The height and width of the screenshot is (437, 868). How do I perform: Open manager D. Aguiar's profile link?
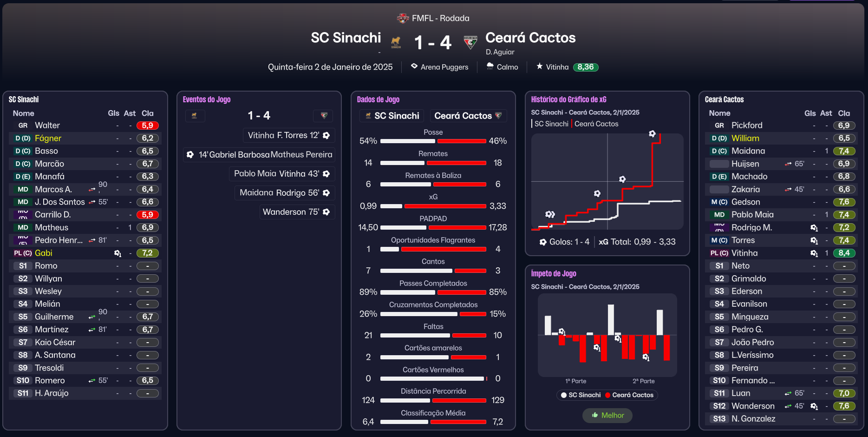[x=500, y=52]
